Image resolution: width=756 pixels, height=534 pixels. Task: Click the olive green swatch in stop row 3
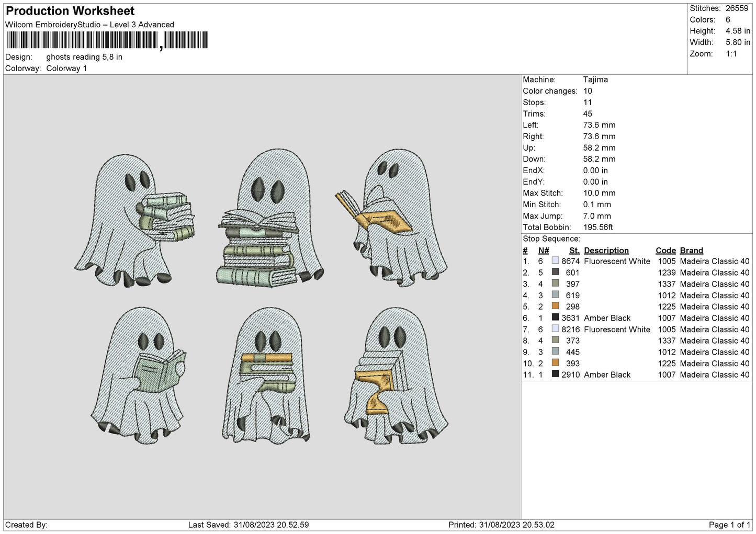(x=555, y=283)
